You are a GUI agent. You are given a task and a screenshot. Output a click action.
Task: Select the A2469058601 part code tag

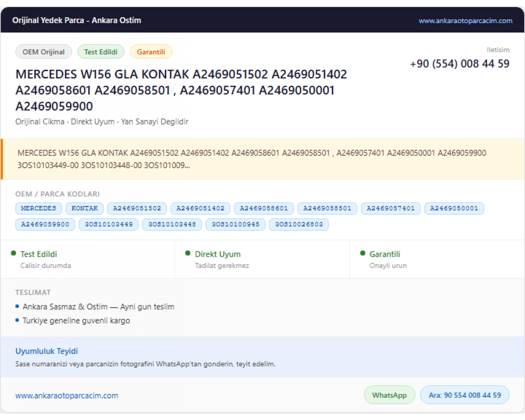click(264, 208)
